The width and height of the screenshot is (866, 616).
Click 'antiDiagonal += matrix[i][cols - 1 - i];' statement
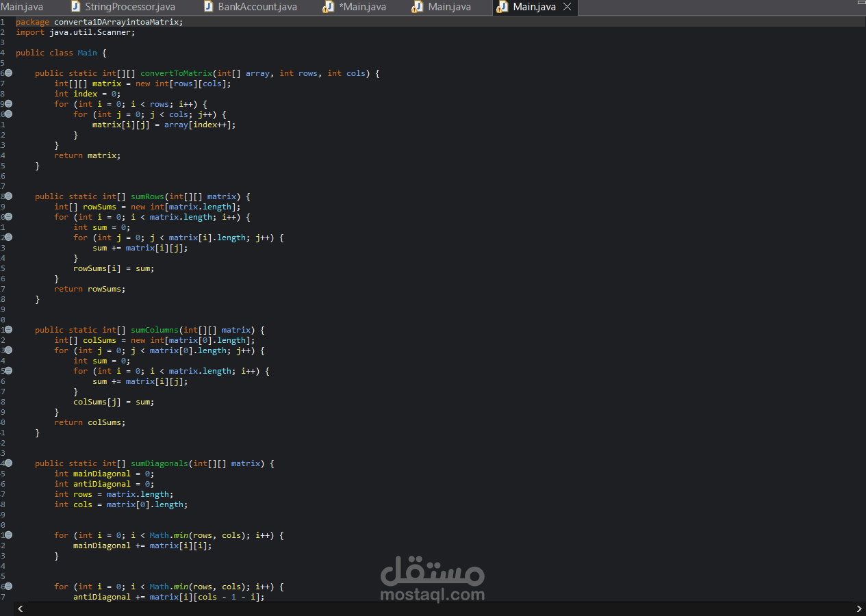click(x=168, y=597)
